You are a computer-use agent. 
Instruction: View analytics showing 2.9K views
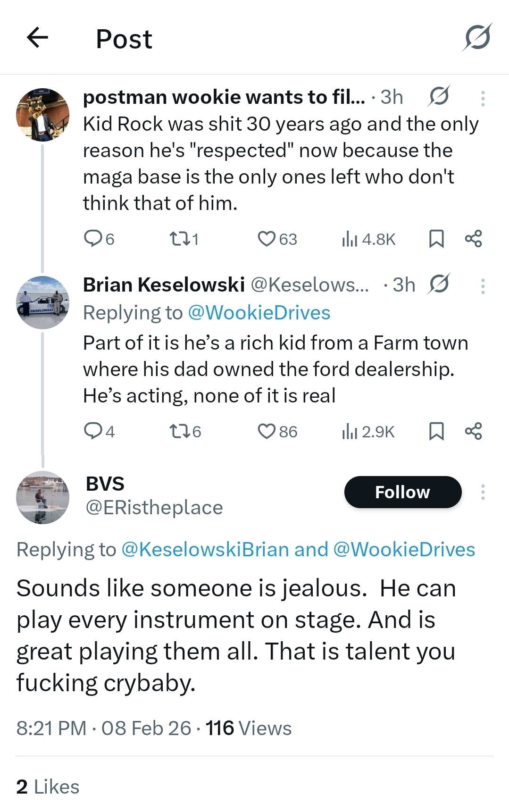[x=368, y=431]
